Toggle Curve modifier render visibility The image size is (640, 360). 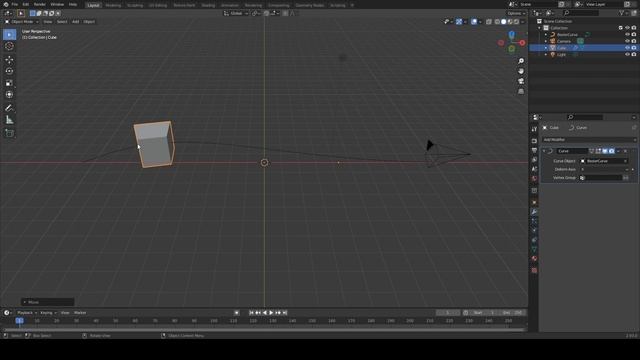tap(611, 151)
